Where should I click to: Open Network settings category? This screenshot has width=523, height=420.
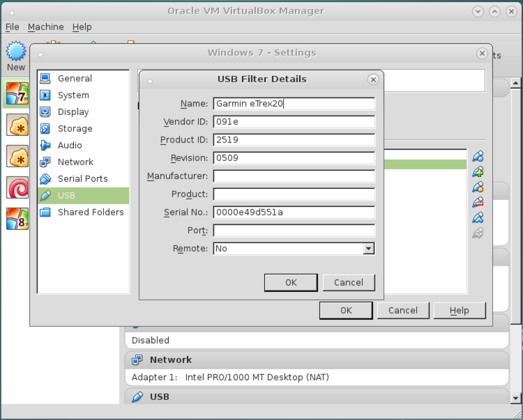(x=84, y=162)
